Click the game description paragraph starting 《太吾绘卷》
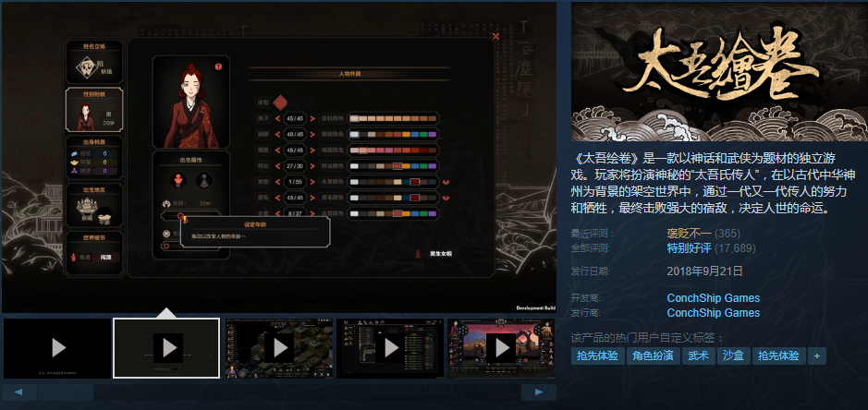 715,183
